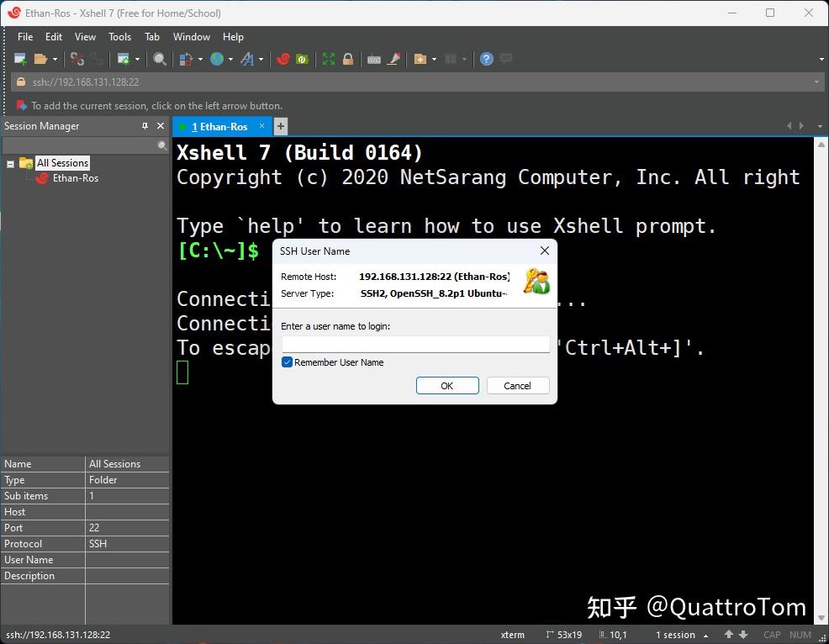The width and height of the screenshot is (829, 644).
Task: Click the New session toolbar icon
Action: point(20,59)
